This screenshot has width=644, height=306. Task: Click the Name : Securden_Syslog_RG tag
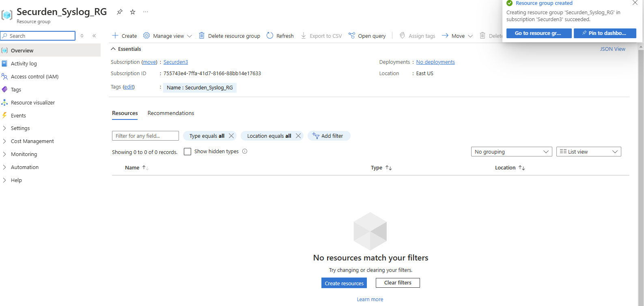coord(200,87)
